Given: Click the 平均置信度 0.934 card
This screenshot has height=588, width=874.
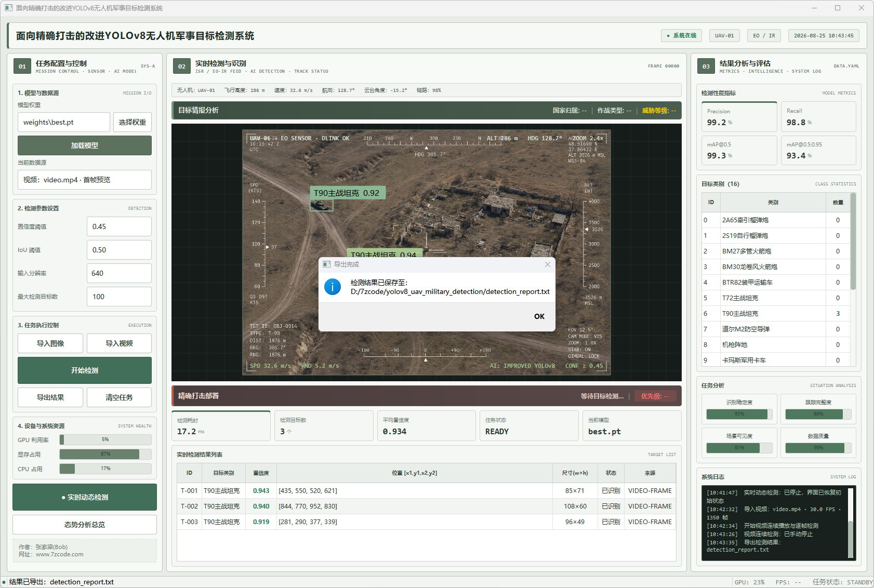Looking at the screenshot, I should (x=426, y=426).
